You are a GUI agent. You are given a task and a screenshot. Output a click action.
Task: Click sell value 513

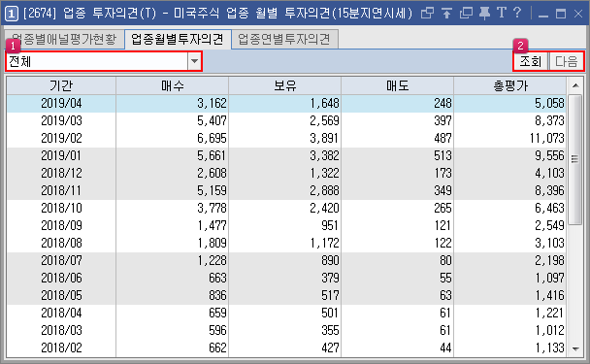tap(442, 156)
